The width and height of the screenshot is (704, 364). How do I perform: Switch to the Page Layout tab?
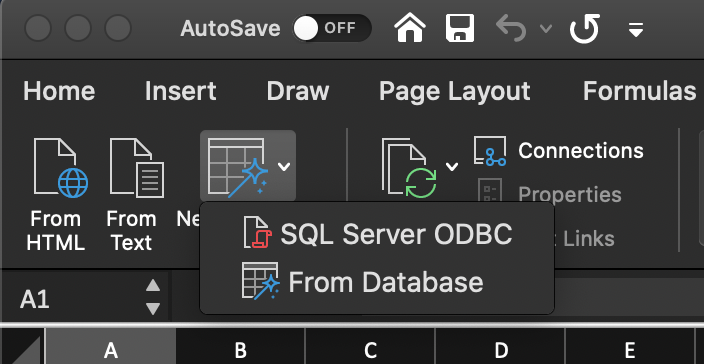click(454, 91)
